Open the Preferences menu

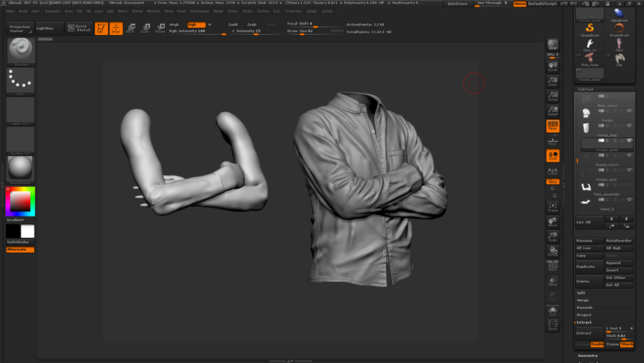click(199, 11)
